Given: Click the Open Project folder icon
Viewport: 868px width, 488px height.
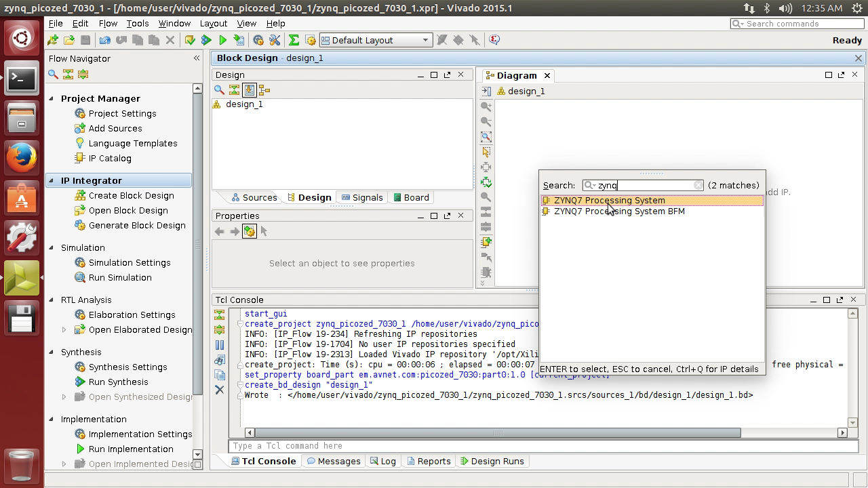Looking at the screenshot, I should (69, 40).
